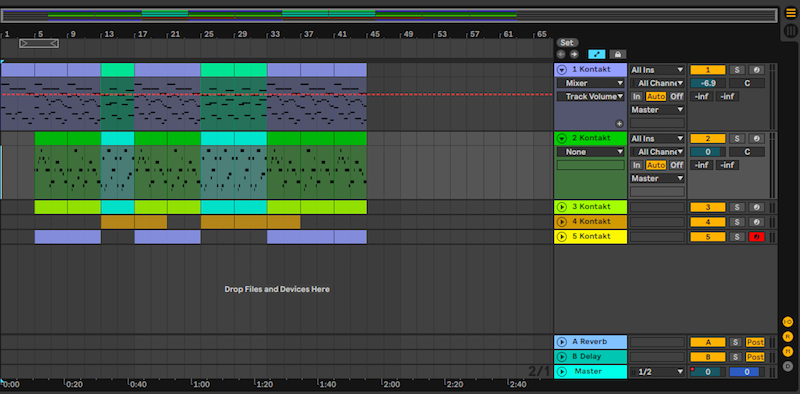Viewport: 800px width, 394px height.
Task: Toggle the blue automation mode button
Action: click(x=596, y=54)
